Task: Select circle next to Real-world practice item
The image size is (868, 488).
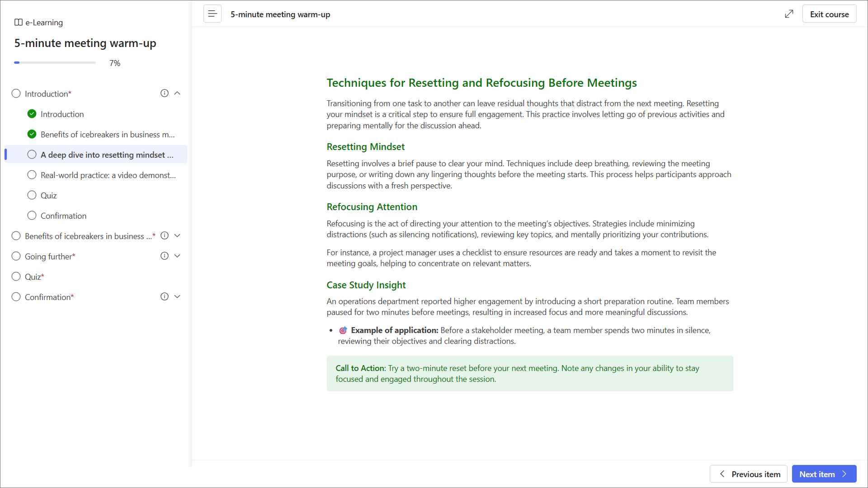Action: 32,175
